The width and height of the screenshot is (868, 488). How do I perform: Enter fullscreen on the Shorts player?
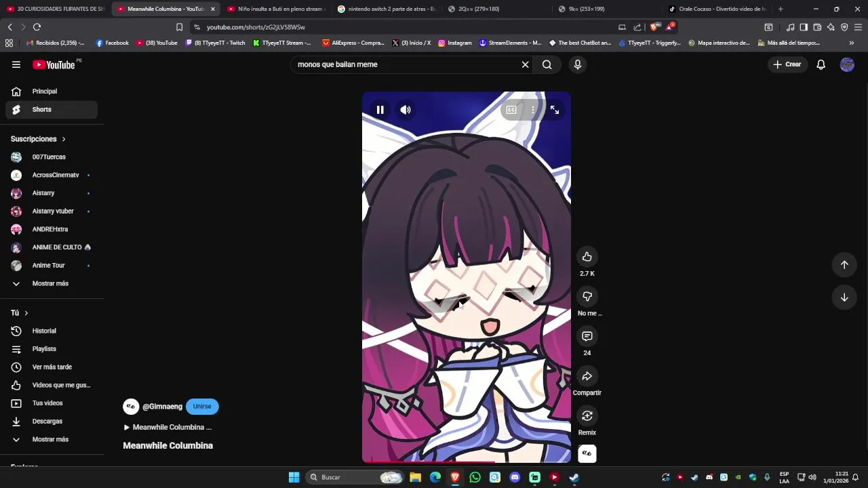click(555, 110)
